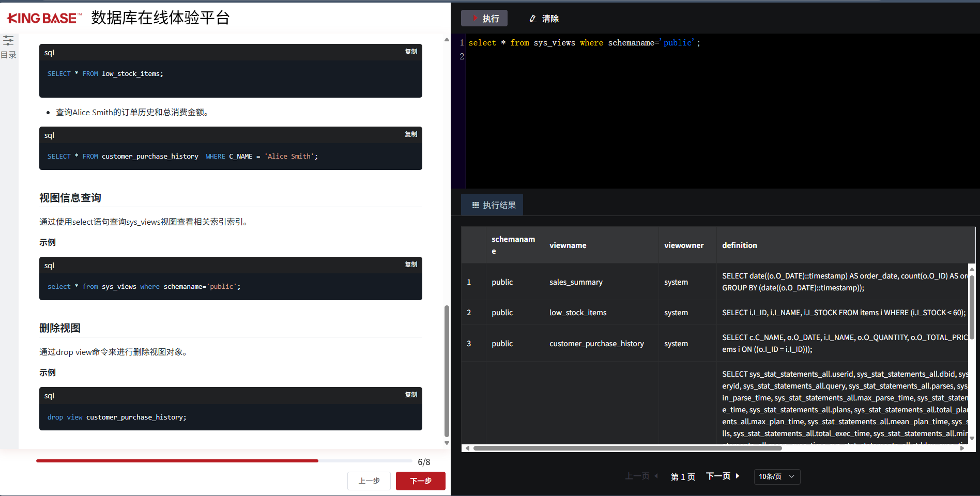This screenshot has width=980, height=496.
Task: Click into the SQL editor area
Action: [x=723, y=111]
